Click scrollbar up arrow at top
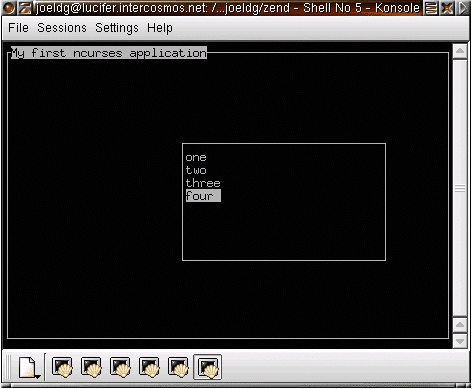The image size is (472, 389). point(460,51)
